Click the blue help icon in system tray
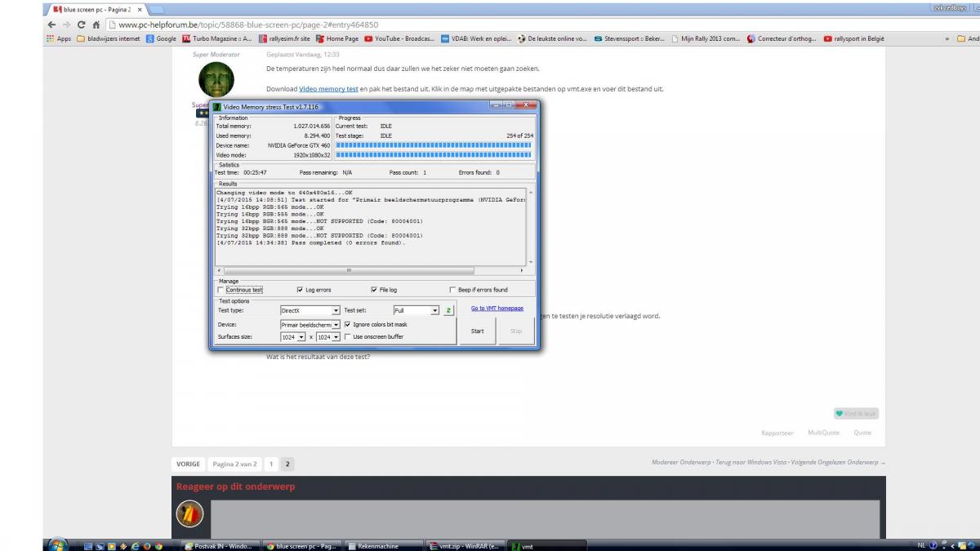This screenshot has width=980, height=551. point(933,545)
